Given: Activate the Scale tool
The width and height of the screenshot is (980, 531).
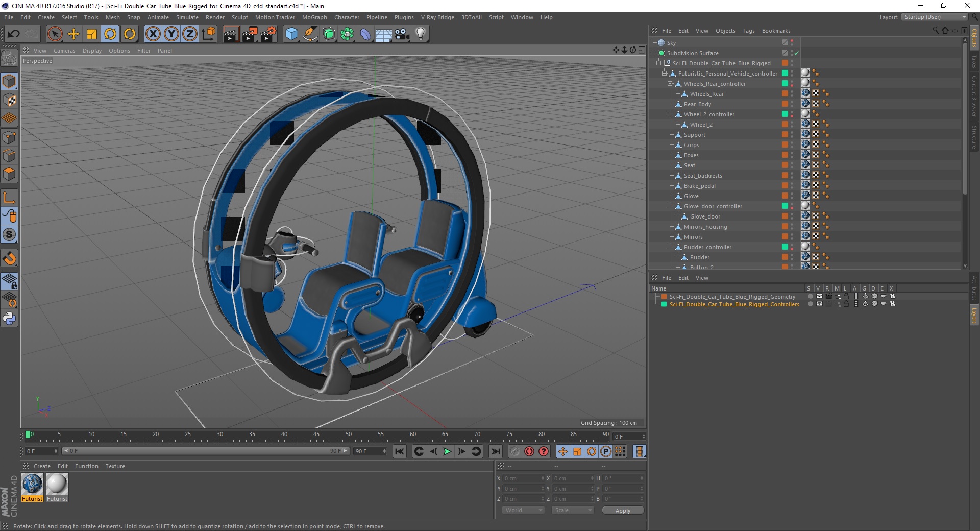Looking at the screenshot, I should (92, 34).
